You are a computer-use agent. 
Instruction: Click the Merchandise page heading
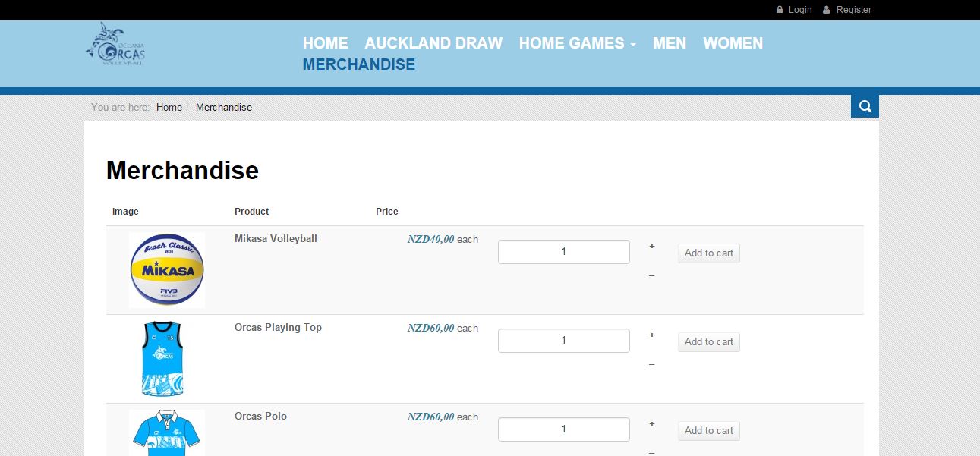click(x=182, y=170)
